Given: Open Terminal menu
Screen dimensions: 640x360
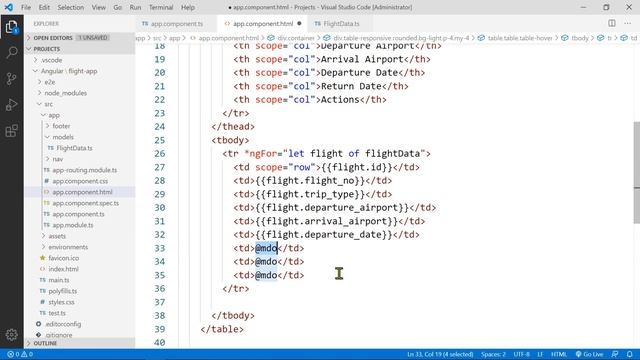Looking at the screenshot, I should click(x=161, y=7).
